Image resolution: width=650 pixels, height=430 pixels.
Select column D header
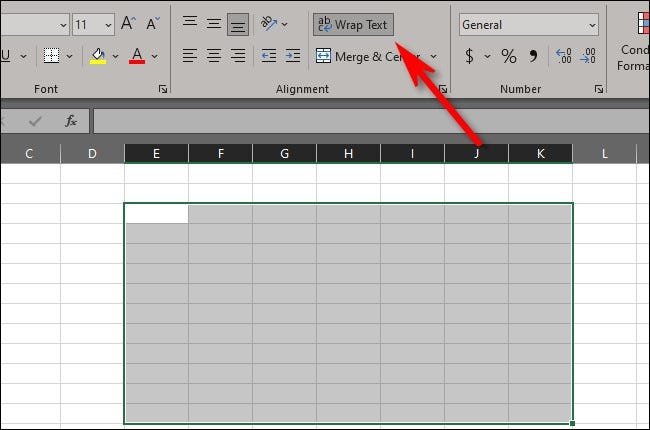click(92, 153)
